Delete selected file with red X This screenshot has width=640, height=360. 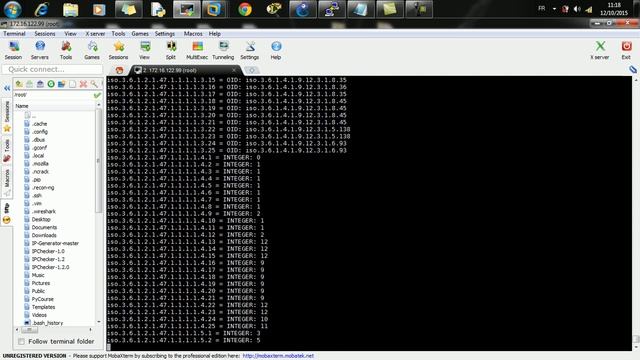click(x=83, y=84)
